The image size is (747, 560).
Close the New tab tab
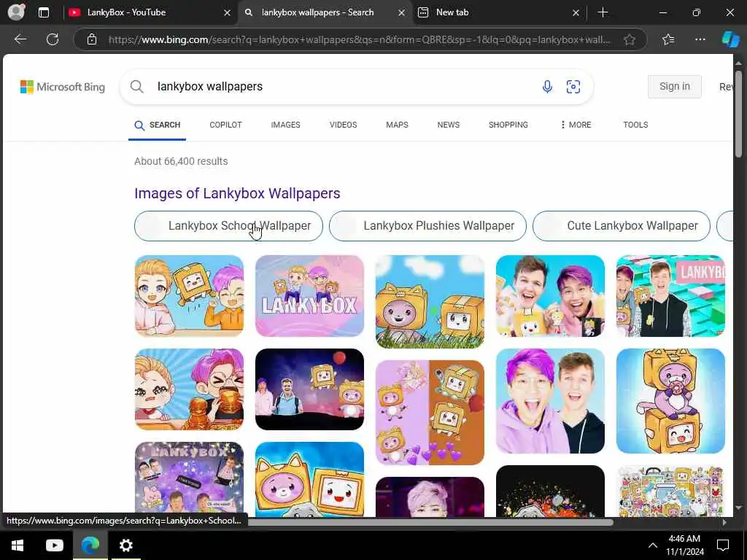tap(576, 13)
